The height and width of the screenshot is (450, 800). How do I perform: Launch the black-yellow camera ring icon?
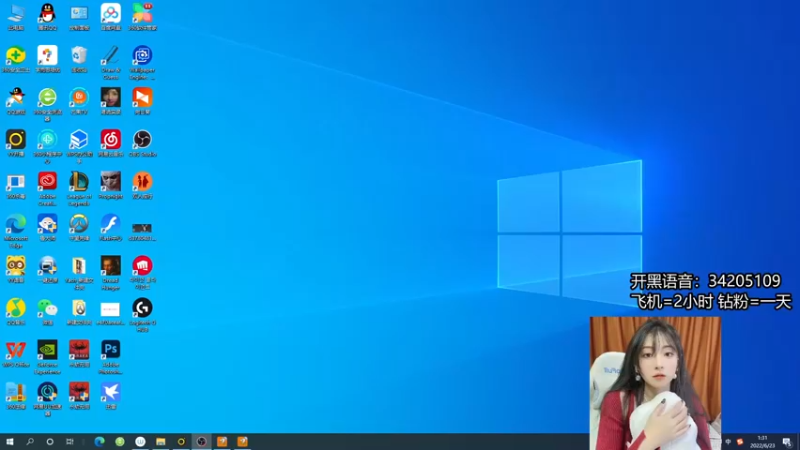(x=16, y=143)
